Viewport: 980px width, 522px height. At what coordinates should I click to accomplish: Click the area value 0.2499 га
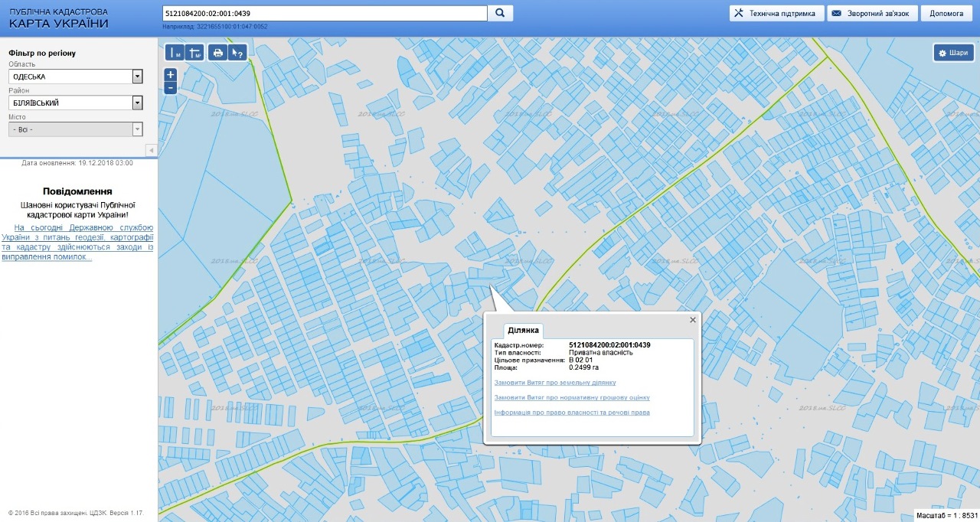pos(584,367)
